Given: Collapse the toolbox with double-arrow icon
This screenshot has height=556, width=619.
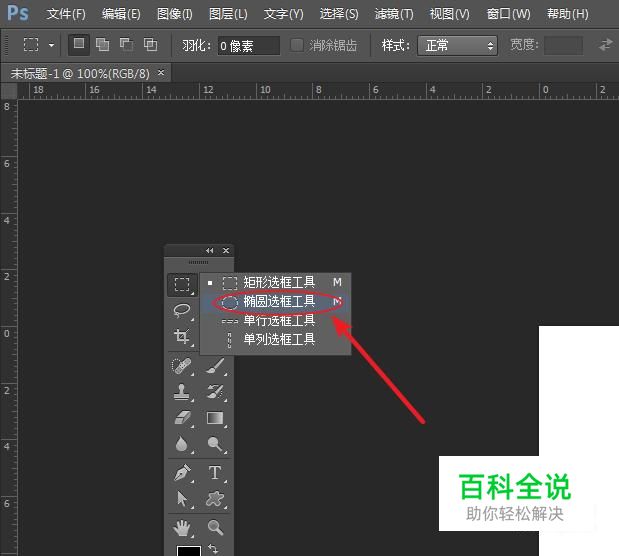Looking at the screenshot, I should click(x=209, y=251).
